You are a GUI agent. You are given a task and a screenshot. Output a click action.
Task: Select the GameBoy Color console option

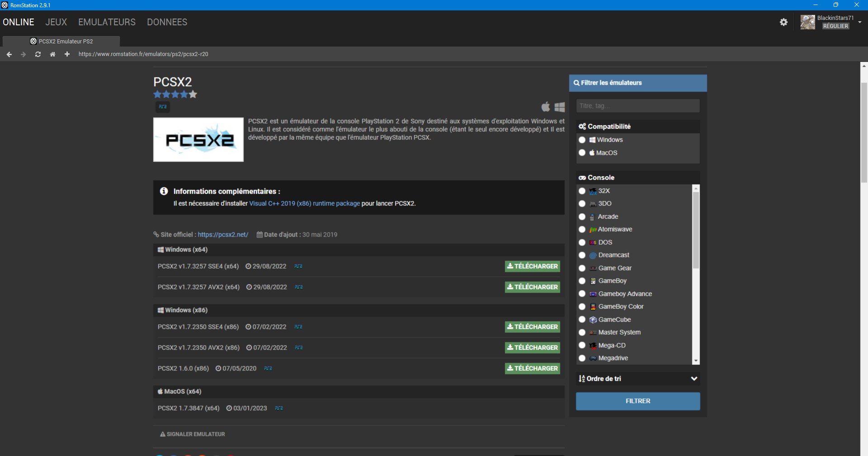coord(582,307)
